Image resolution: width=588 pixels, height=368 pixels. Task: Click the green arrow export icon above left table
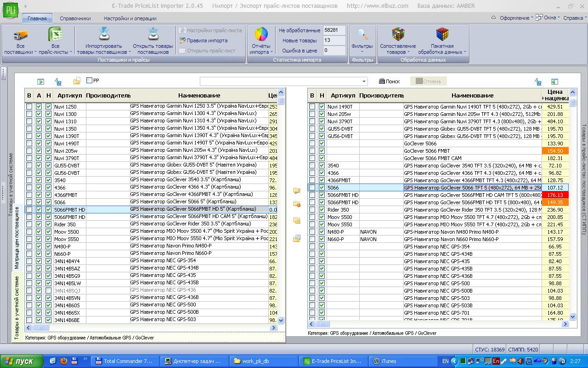point(40,81)
